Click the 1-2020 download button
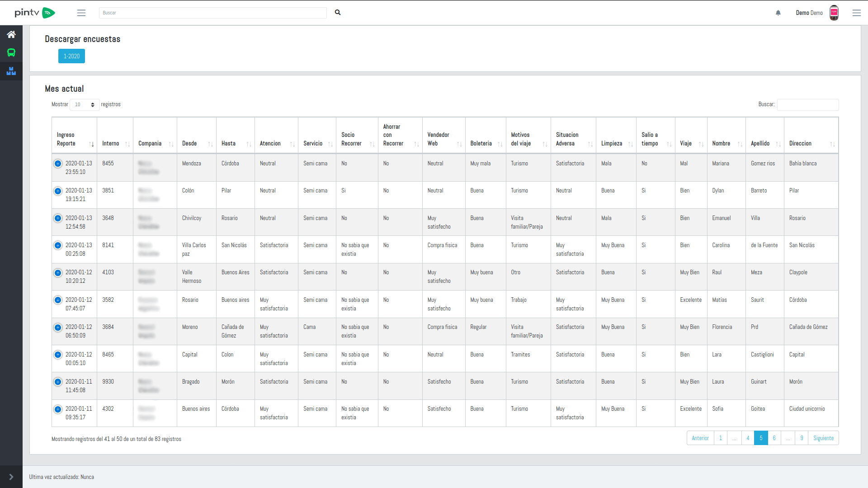The image size is (868, 488). (71, 56)
